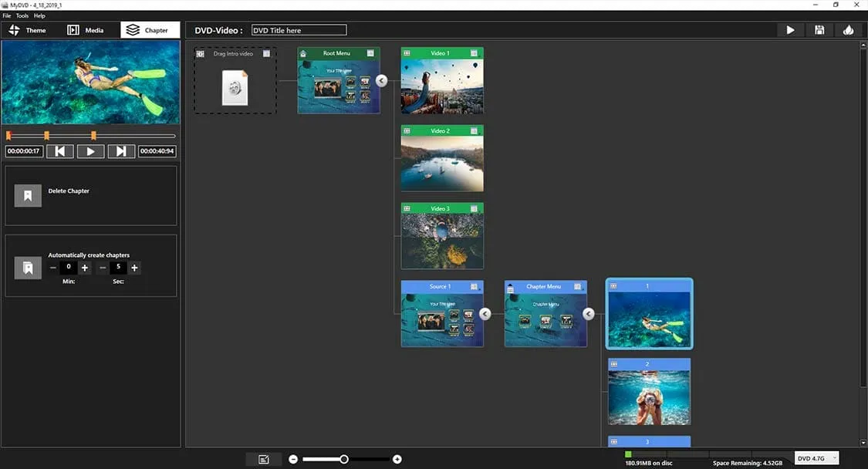The width and height of the screenshot is (868, 469).
Task: Increase the Sec value with plus
Action: (x=134, y=268)
